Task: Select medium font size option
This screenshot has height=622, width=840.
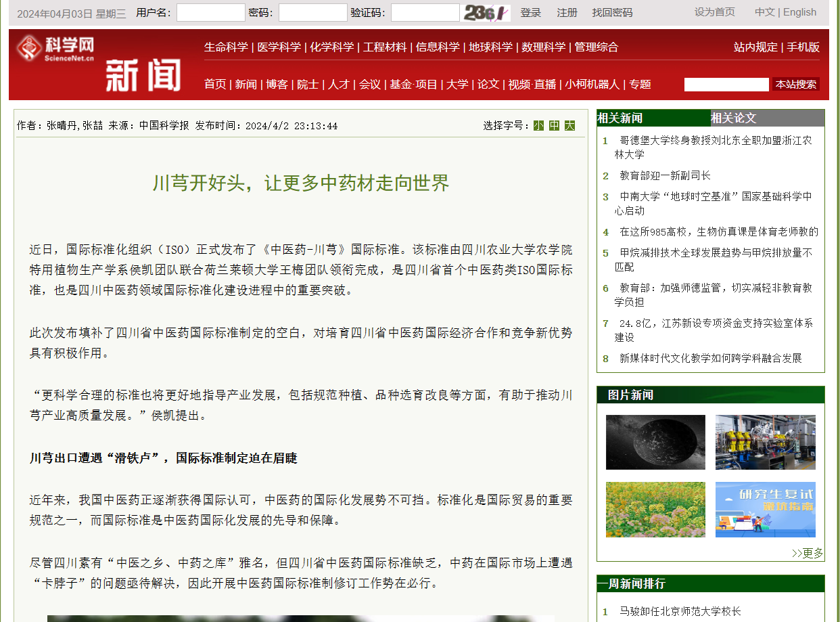Action: [554, 125]
